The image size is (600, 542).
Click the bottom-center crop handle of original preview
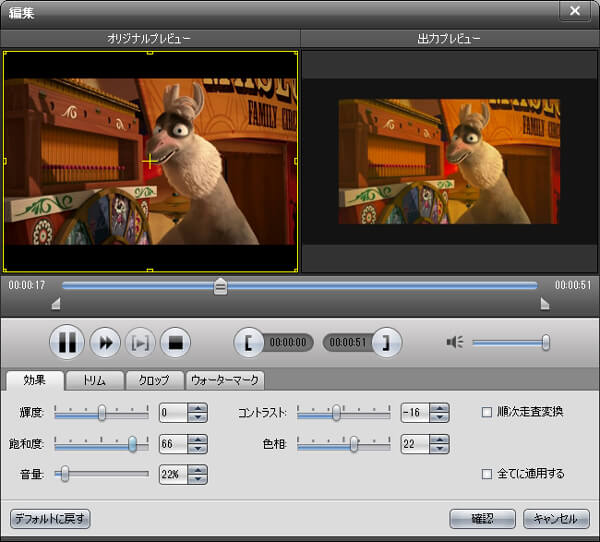150,270
